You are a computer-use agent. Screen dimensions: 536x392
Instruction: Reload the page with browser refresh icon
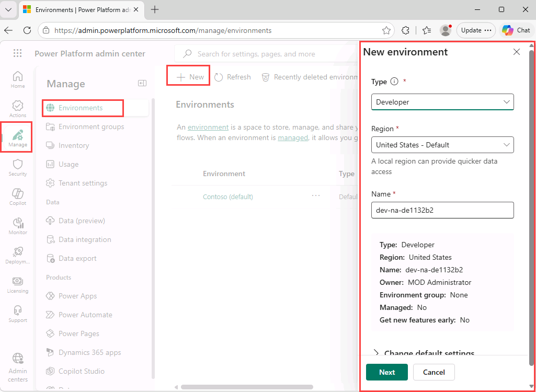[27, 30]
